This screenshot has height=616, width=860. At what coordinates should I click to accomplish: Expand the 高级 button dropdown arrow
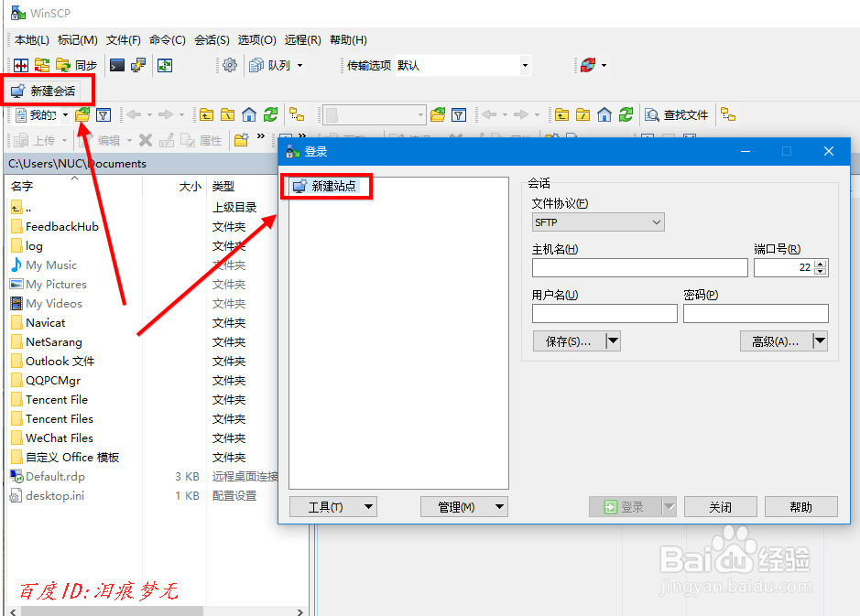820,341
